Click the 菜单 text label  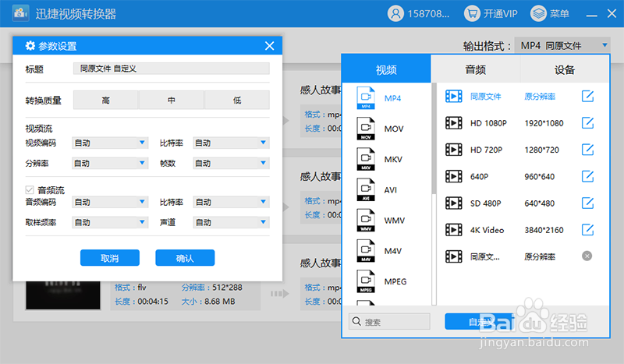pos(559,14)
